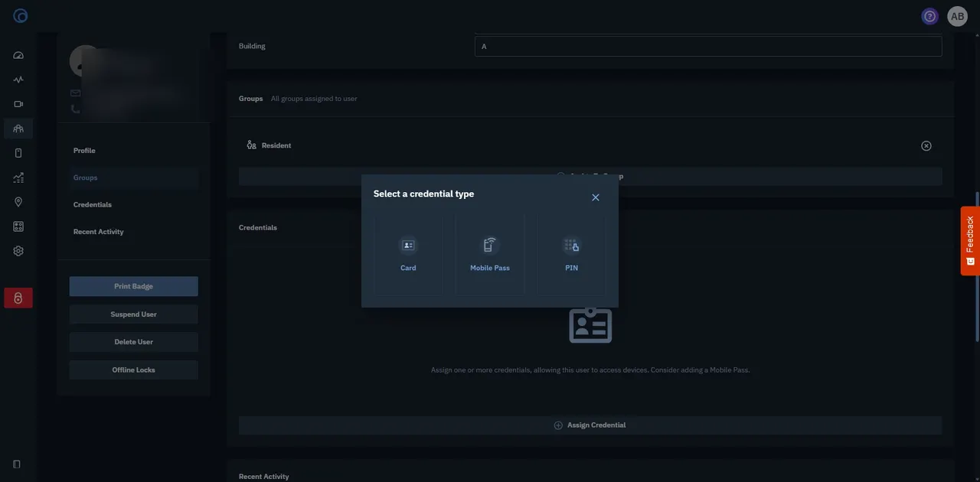Click the app logo at top left

pyautogui.click(x=21, y=15)
